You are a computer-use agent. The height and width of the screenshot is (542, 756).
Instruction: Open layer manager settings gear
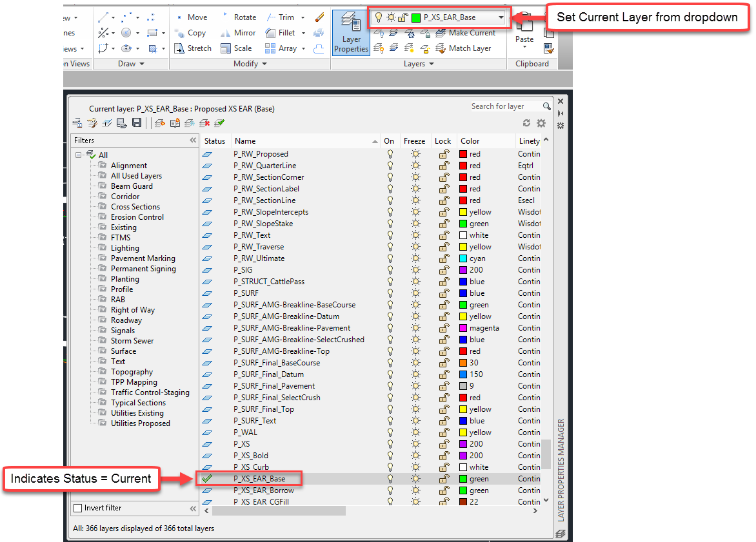coord(541,123)
